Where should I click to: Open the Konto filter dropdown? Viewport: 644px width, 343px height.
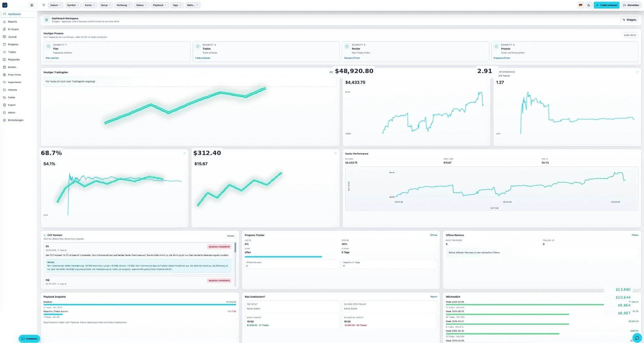coord(90,5)
